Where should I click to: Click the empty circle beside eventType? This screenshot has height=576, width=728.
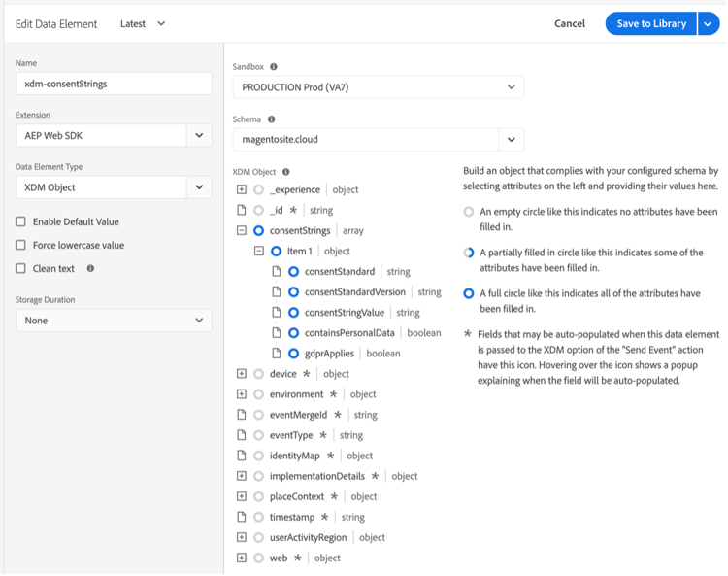(258, 435)
